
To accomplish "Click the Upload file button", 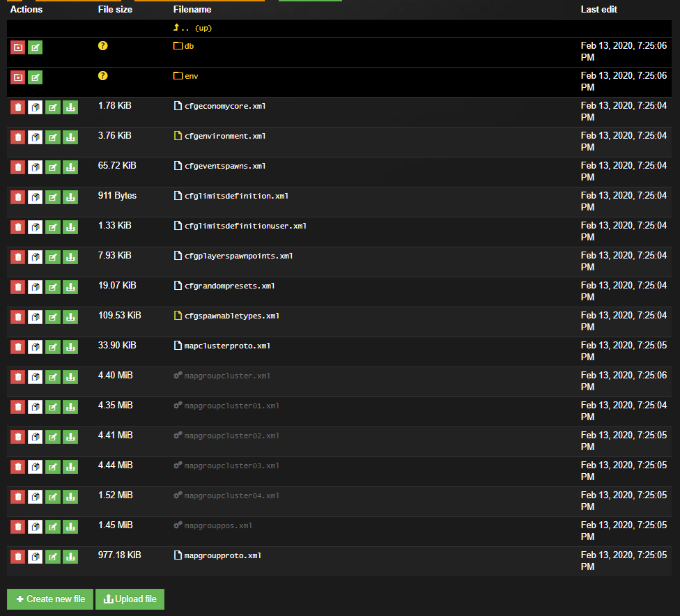I will [130, 599].
